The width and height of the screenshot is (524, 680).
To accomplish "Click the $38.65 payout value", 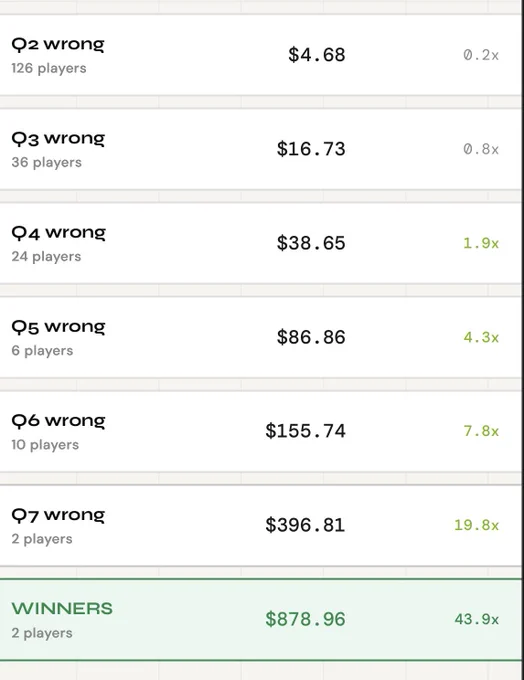I will 311,243.
